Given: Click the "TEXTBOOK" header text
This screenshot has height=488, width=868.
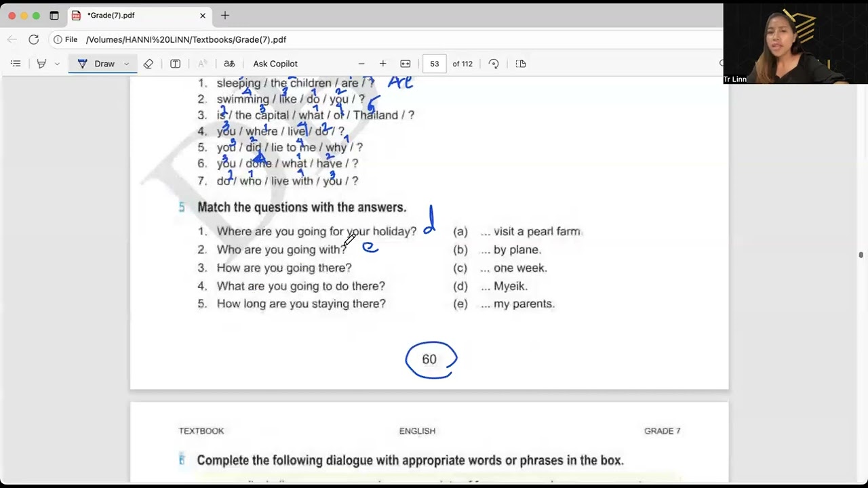Looking at the screenshot, I should click(201, 431).
